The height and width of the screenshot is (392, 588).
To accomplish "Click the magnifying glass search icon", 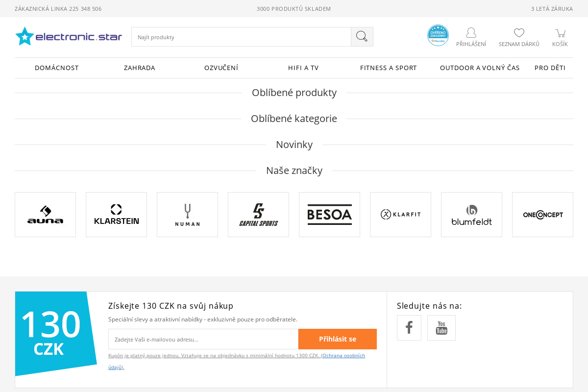I will 362,37.
